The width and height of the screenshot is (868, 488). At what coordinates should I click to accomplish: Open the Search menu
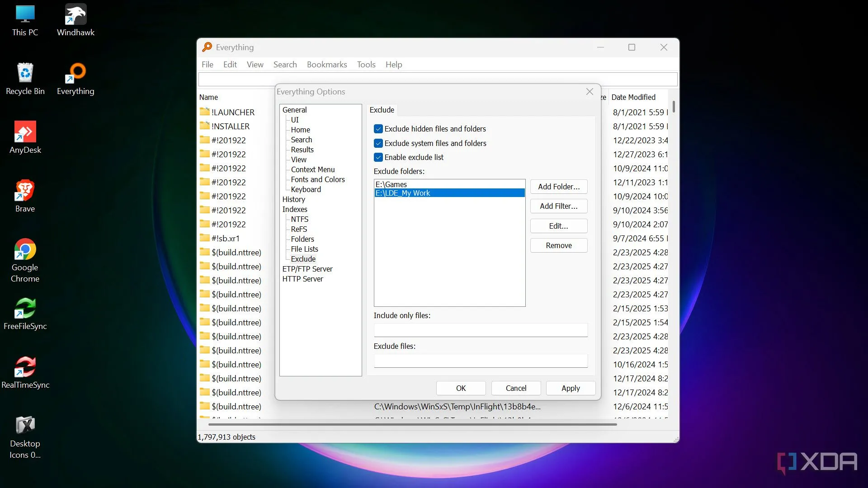285,65
